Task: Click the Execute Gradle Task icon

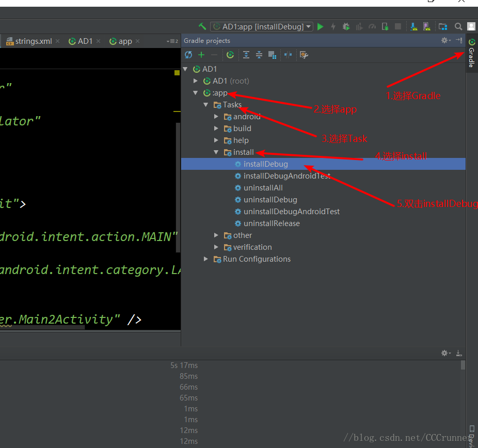Action: pos(230,55)
